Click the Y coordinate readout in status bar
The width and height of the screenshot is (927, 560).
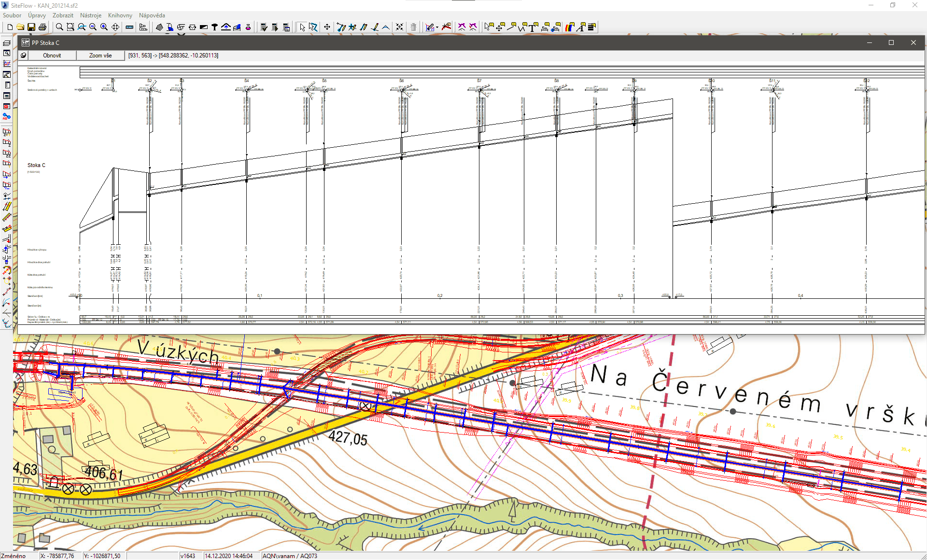[102, 556]
